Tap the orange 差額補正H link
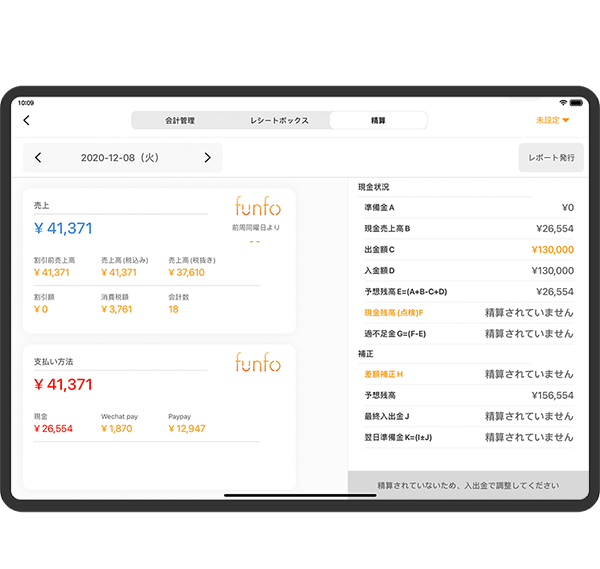 [x=383, y=374]
